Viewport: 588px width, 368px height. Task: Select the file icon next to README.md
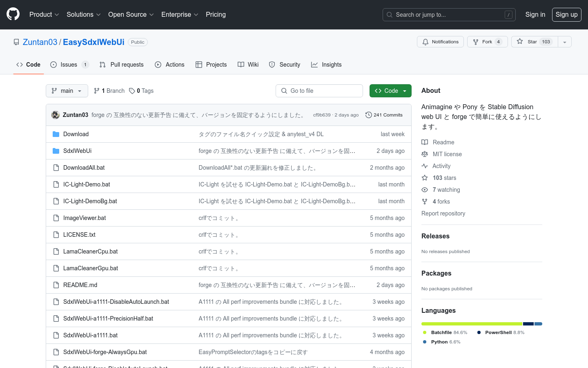click(56, 285)
